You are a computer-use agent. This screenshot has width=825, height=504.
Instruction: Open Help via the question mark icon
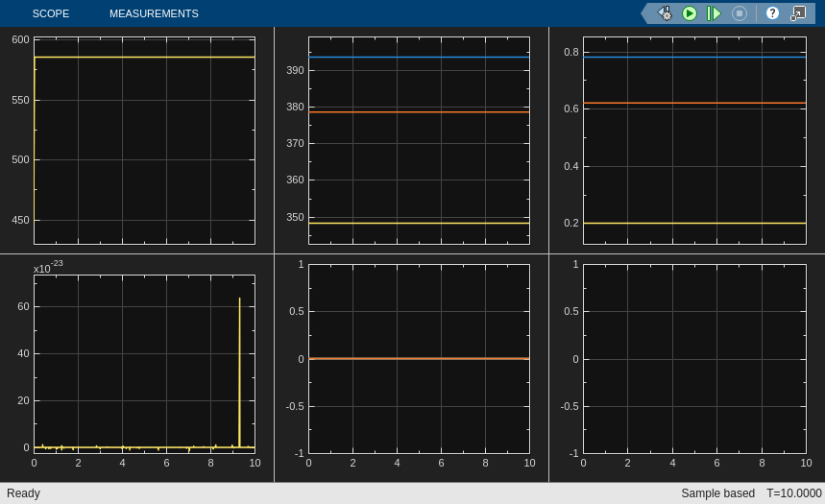772,13
